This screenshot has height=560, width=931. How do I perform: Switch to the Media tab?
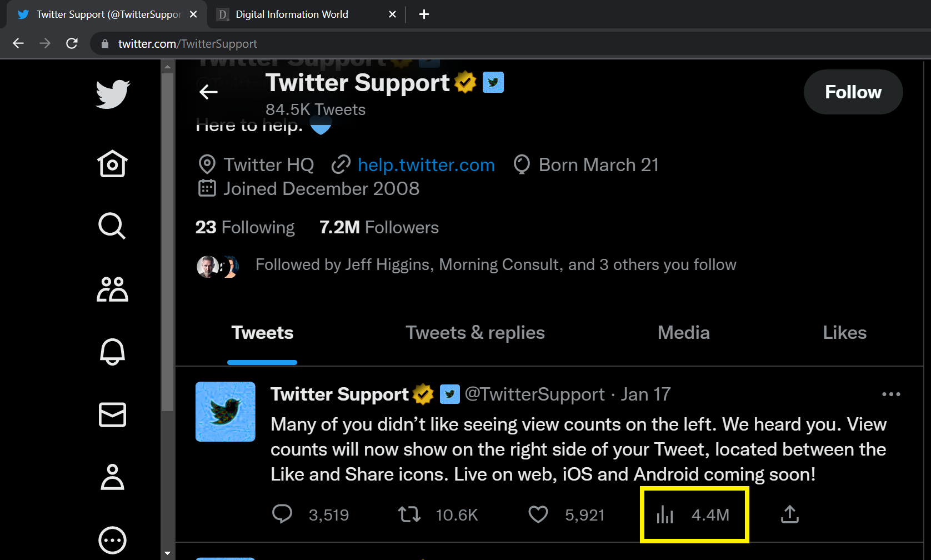coord(683,333)
